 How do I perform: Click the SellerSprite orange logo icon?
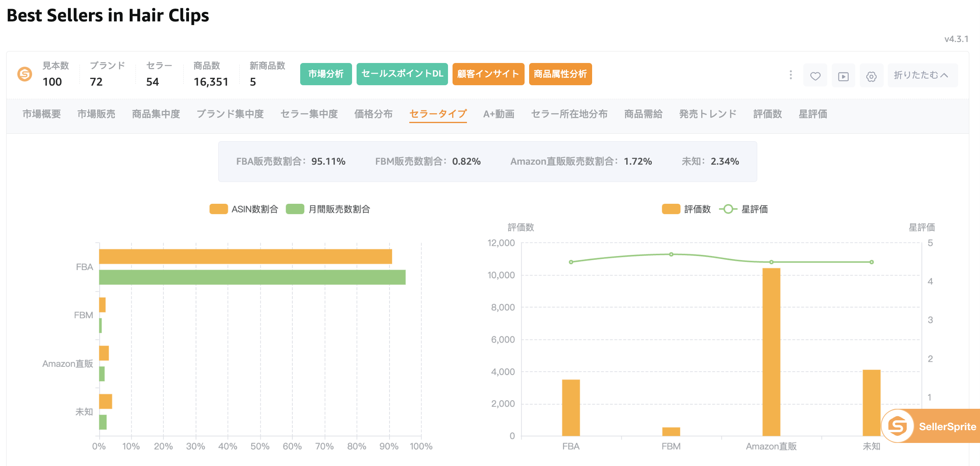click(25, 74)
